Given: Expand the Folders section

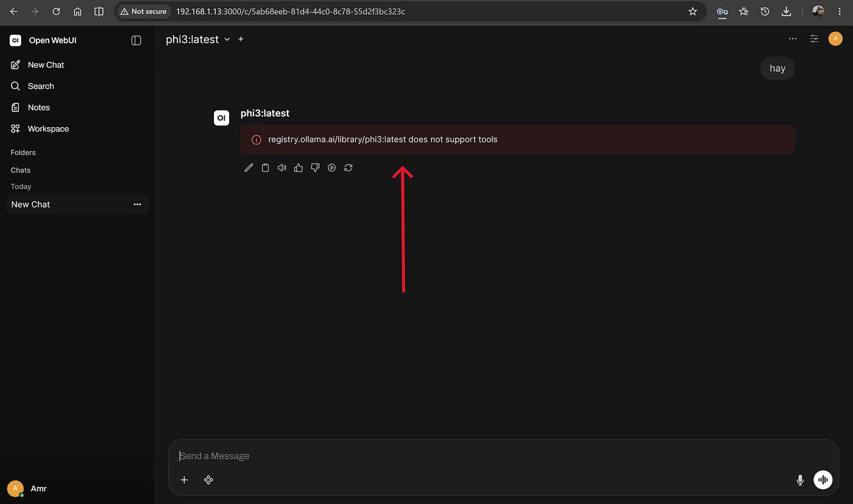Looking at the screenshot, I should pyautogui.click(x=23, y=152).
